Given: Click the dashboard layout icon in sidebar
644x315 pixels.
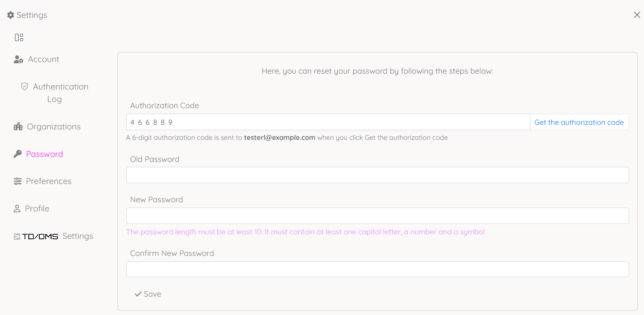Looking at the screenshot, I should (x=19, y=37).
